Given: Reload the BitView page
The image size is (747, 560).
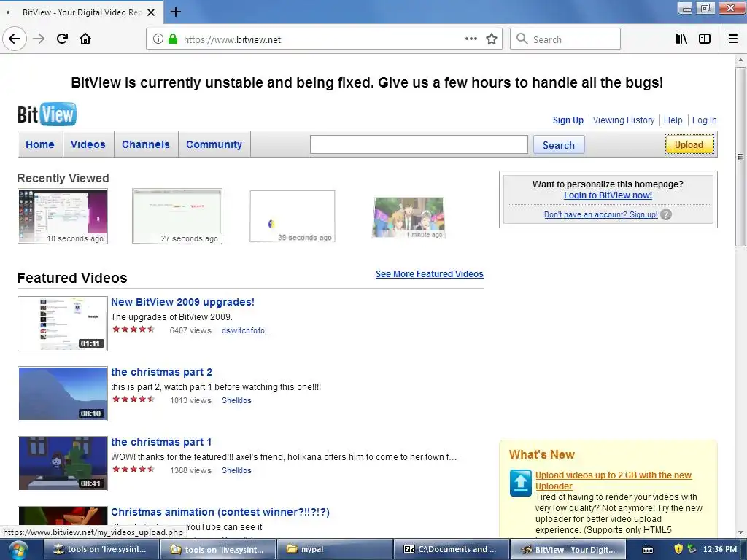Looking at the screenshot, I should click(62, 39).
